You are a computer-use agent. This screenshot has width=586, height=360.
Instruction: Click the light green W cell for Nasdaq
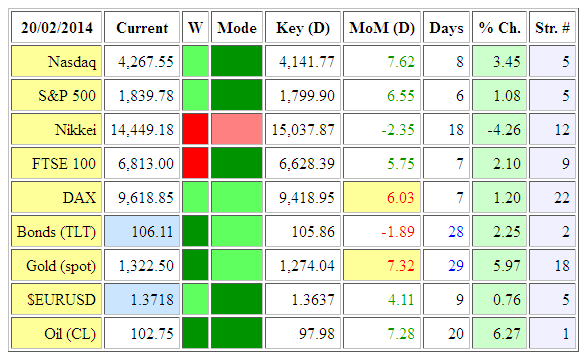point(195,61)
